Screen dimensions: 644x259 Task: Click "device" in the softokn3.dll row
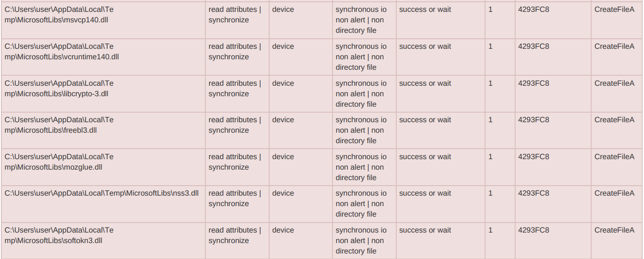coord(283,230)
